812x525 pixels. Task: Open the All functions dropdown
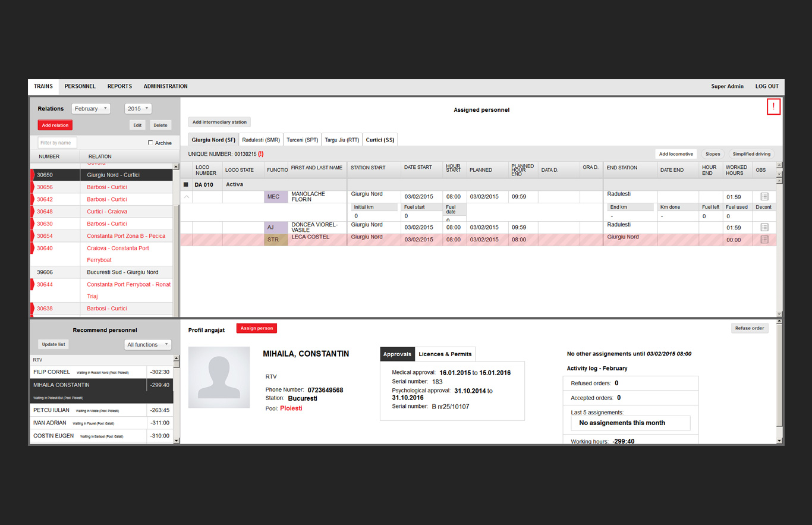(x=148, y=344)
